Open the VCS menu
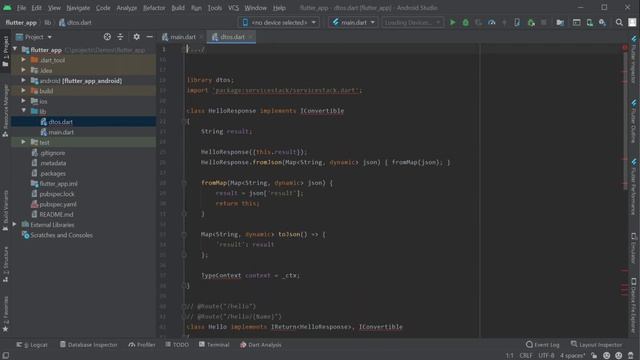 click(x=233, y=8)
